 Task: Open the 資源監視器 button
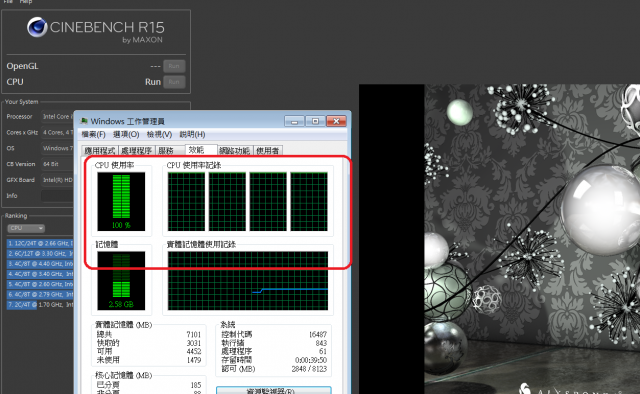pos(273,390)
